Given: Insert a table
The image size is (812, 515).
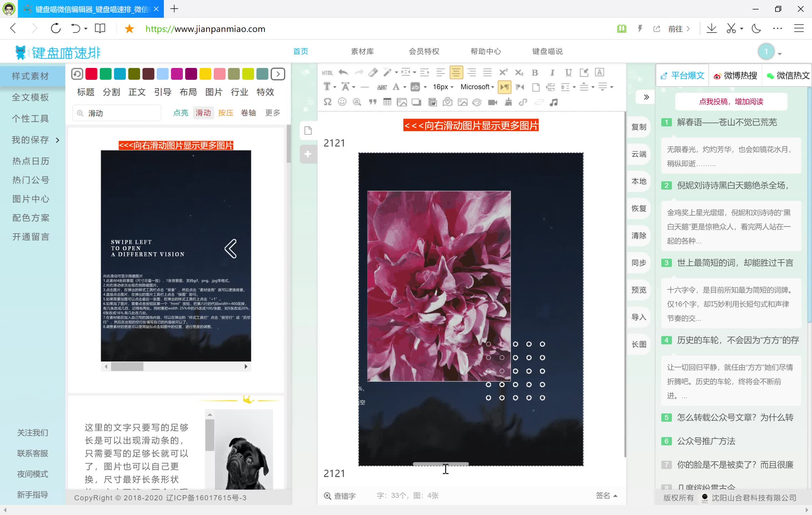Looking at the screenshot, I should click(387, 102).
